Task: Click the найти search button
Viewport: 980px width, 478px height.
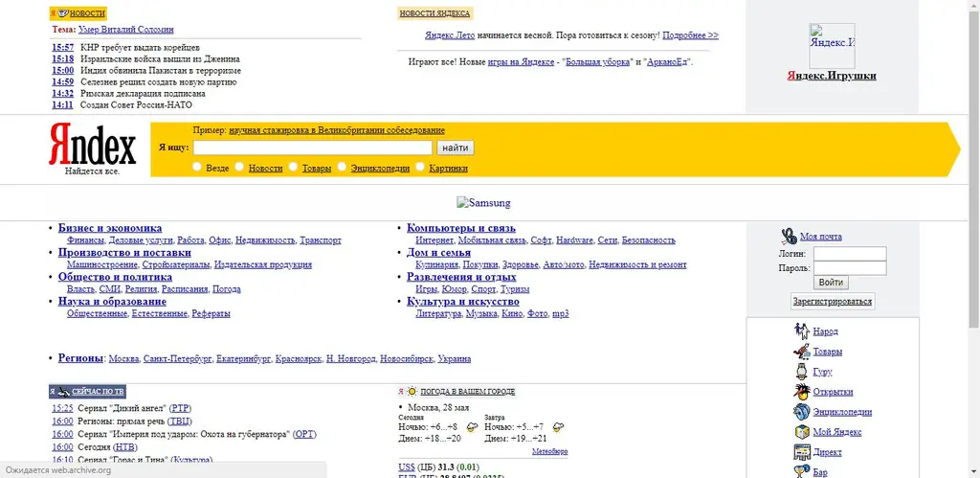Action: 455,148
